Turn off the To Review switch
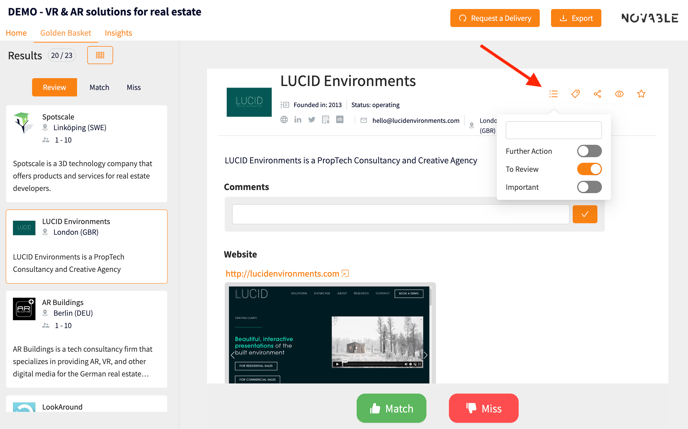688x429 pixels. [589, 169]
